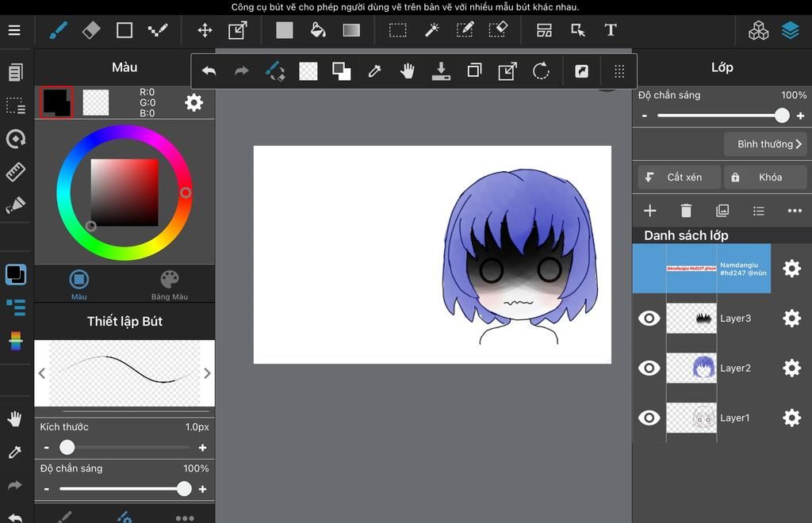
Task: Undo using the floating bar arrow
Action: (209, 71)
